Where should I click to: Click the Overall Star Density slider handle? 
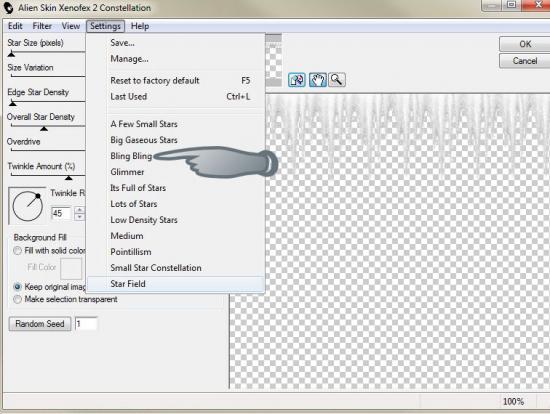pyautogui.click(x=44, y=129)
